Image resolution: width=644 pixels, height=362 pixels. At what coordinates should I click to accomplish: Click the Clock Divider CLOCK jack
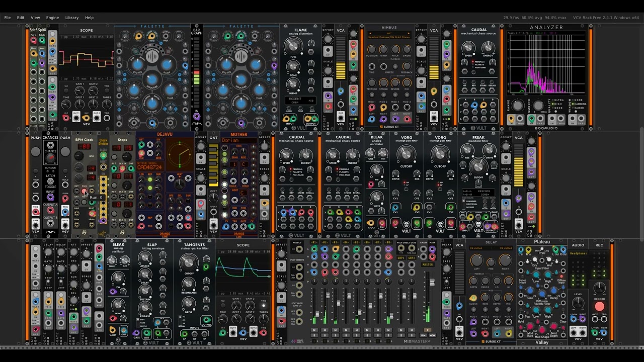[103, 155]
